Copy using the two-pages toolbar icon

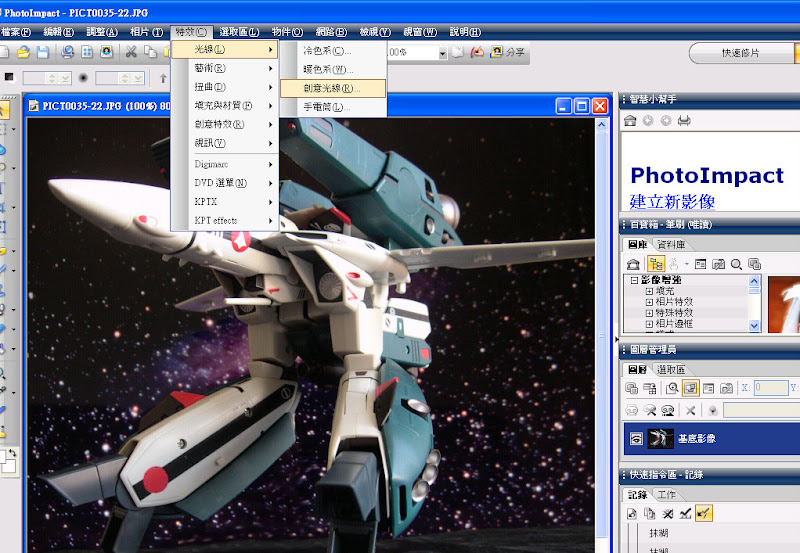point(150,52)
